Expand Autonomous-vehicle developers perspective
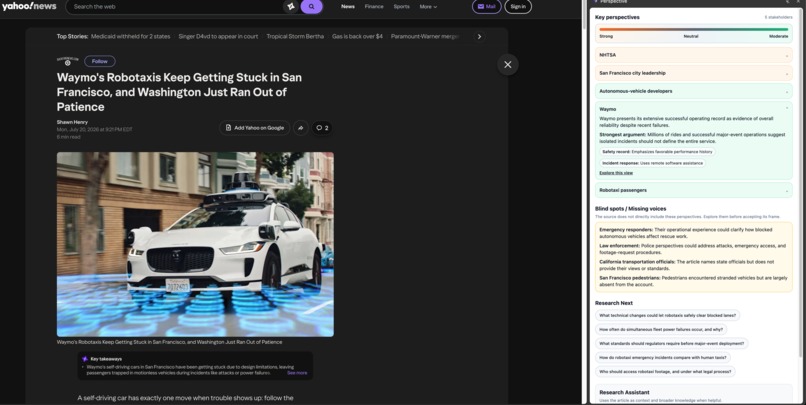The width and height of the screenshot is (806, 405). [693, 91]
